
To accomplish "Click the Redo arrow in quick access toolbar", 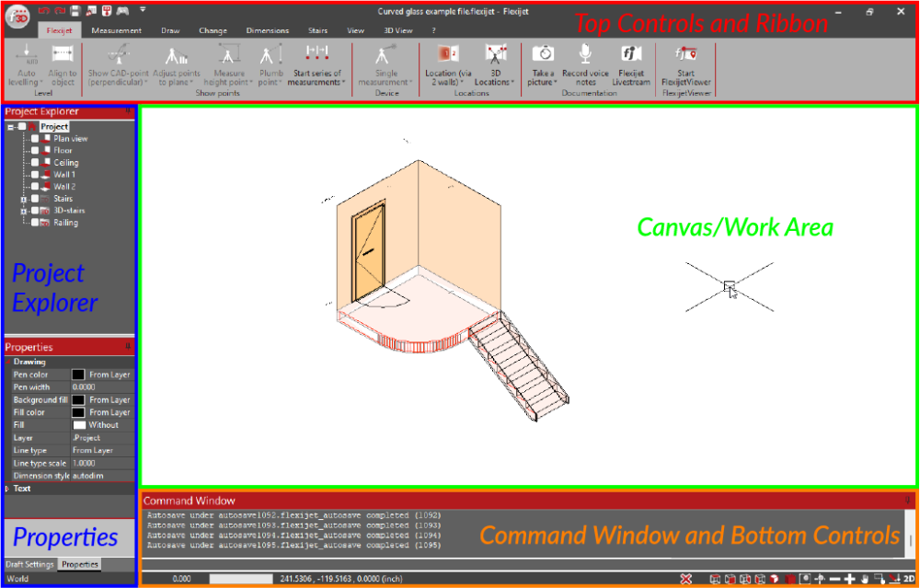I will (x=59, y=10).
